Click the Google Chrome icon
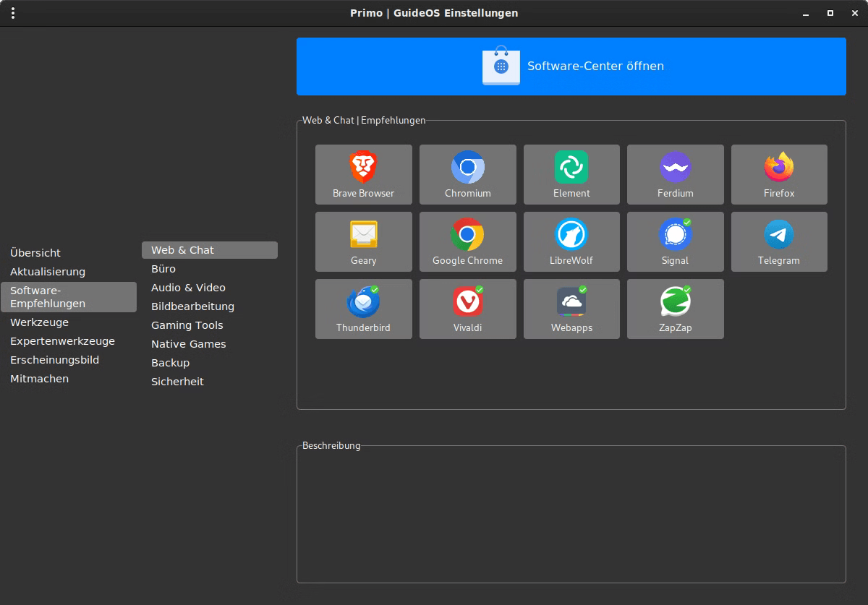Viewport: 868px width, 605px height. tap(467, 241)
